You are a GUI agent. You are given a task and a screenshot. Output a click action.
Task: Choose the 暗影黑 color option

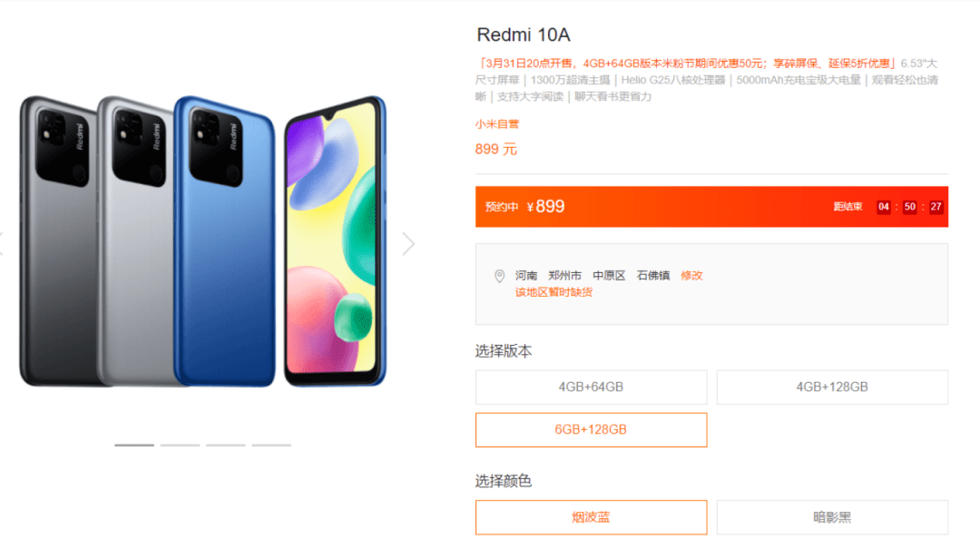(832, 517)
